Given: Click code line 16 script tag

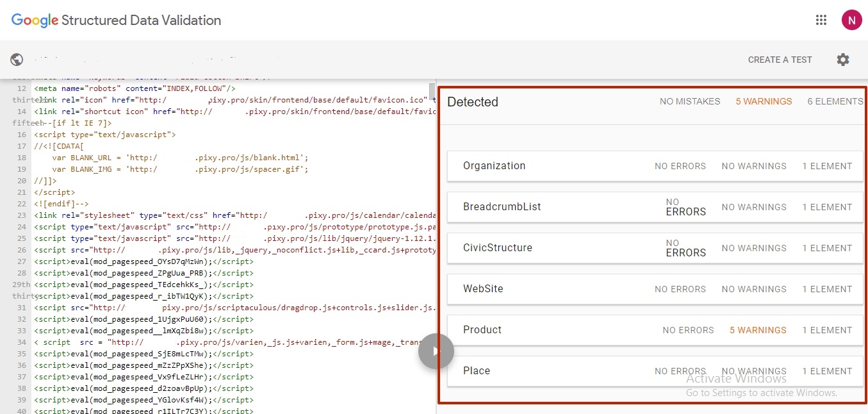Looking at the screenshot, I should (104, 135).
